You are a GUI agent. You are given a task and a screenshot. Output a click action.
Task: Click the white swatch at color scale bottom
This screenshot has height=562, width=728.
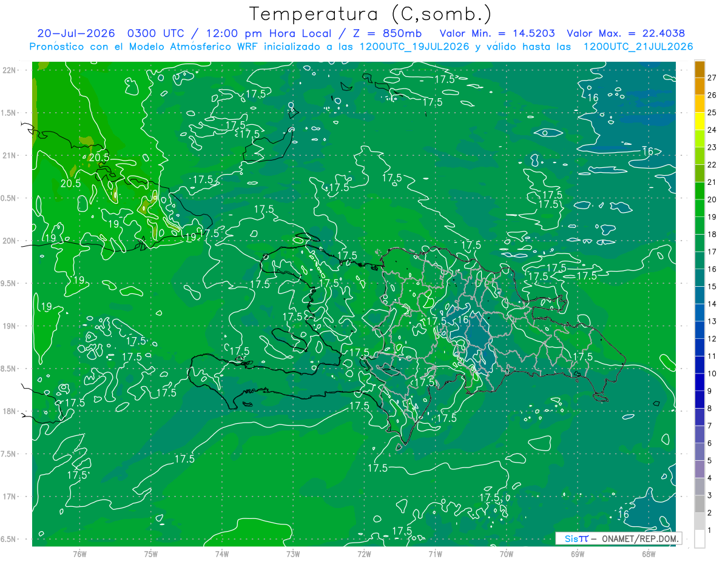pos(699,539)
